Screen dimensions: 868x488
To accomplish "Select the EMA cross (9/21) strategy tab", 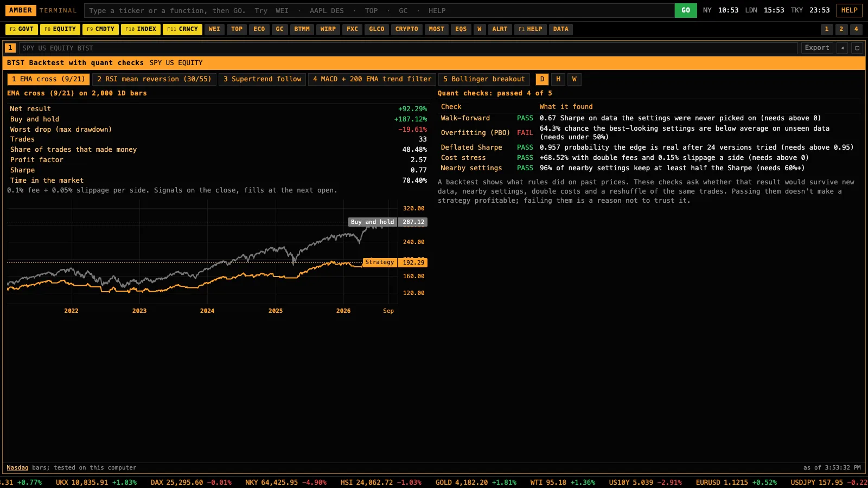I will (x=48, y=79).
